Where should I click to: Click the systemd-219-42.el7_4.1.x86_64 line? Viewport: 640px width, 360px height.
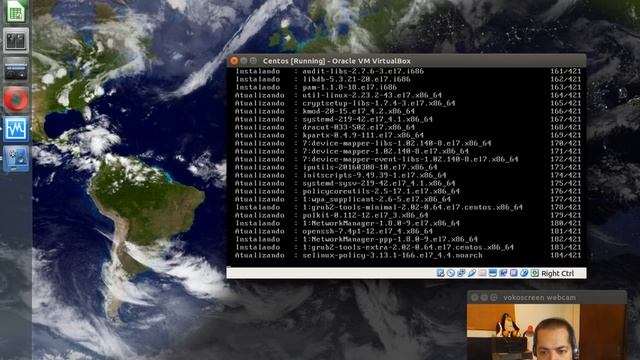pos(407,119)
